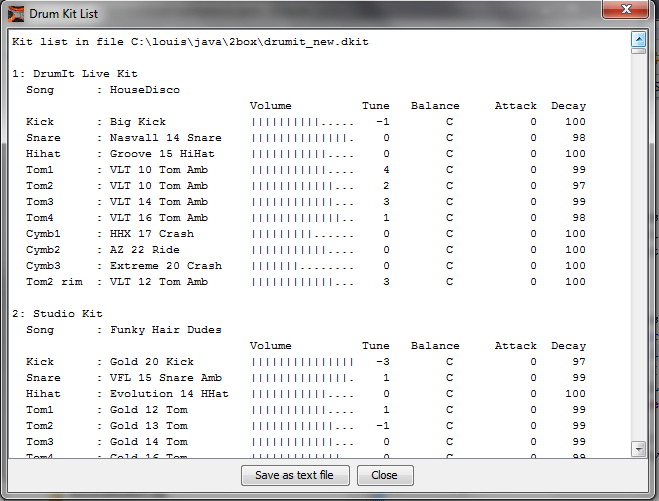Select the Big Kick text

(138, 122)
